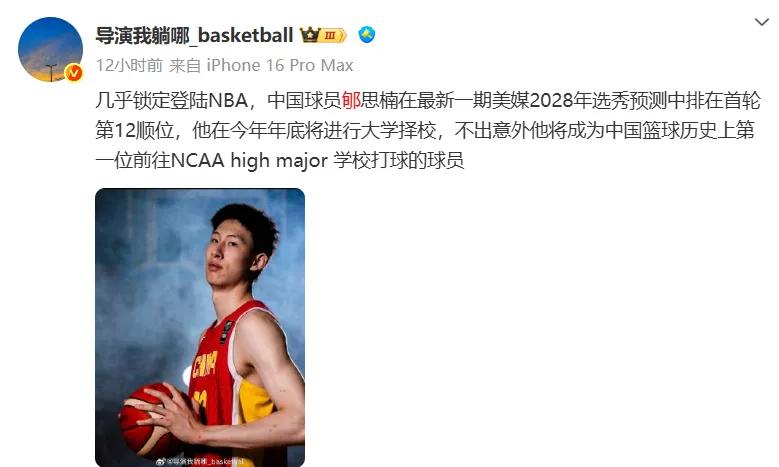This screenshot has height=467, width=779.
Task: Click the Weibo watermark at the photo's bottom
Action: pos(200,461)
